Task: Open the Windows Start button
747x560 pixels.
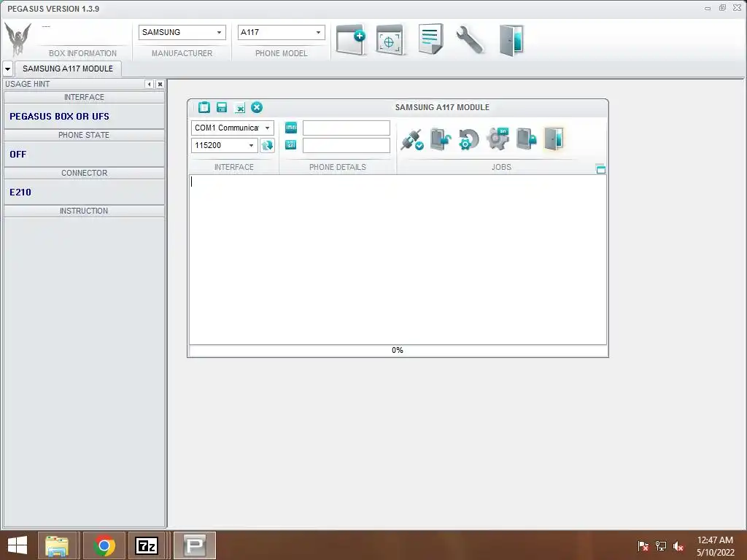Action: tap(18, 545)
